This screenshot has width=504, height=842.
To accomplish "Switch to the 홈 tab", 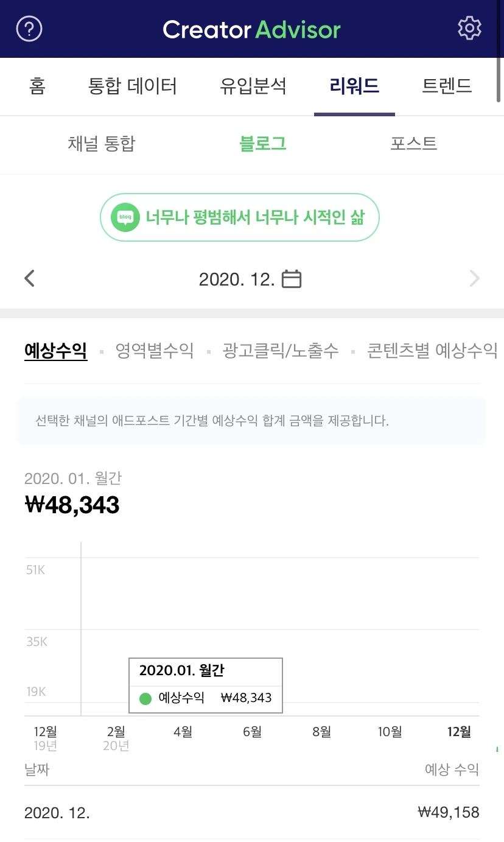I will tap(37, 86).
